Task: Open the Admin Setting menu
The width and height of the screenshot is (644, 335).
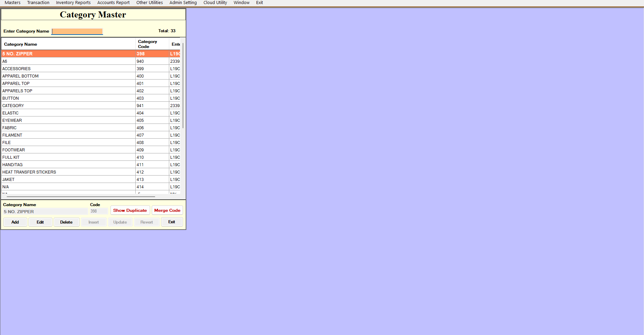Action: click(183, 3)
